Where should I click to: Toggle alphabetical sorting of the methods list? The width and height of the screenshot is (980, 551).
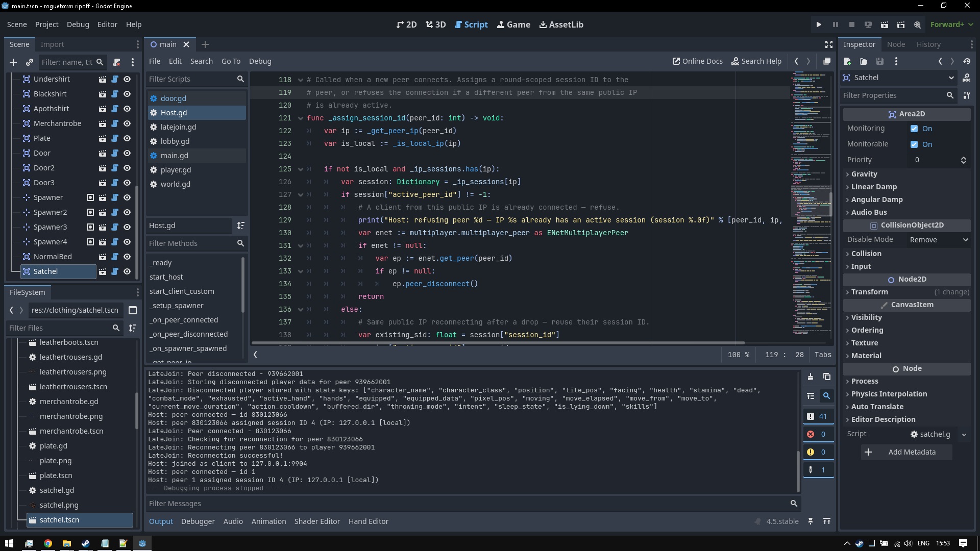(240, 226)
